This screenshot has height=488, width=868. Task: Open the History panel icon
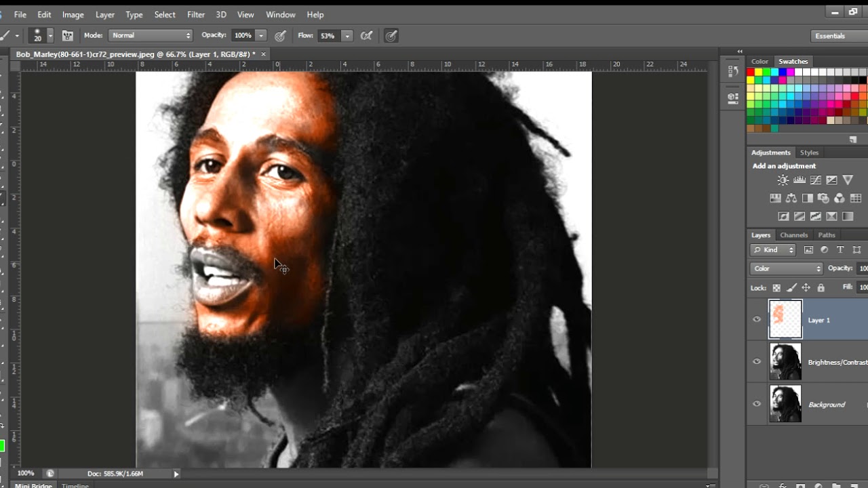(733, 71)
